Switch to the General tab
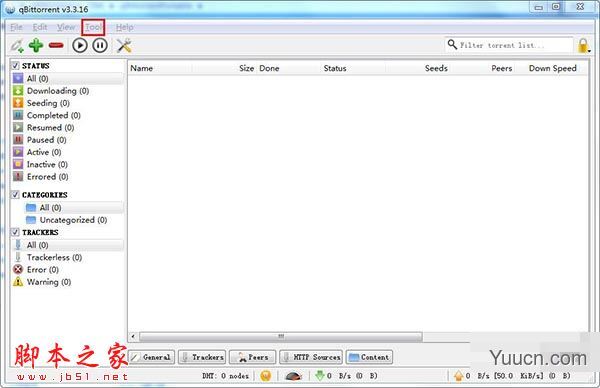 [x=151, y=357]
